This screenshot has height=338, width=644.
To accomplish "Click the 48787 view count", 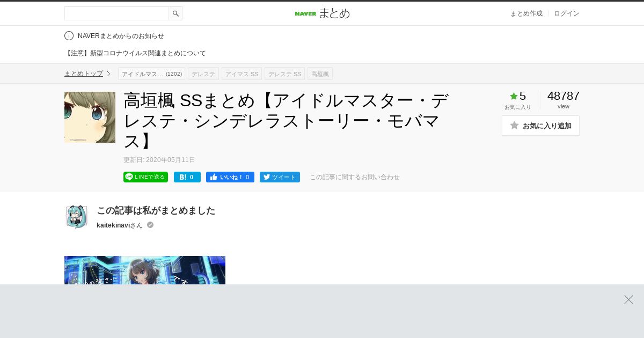I will pyautogui.click(x=563, y=96).
